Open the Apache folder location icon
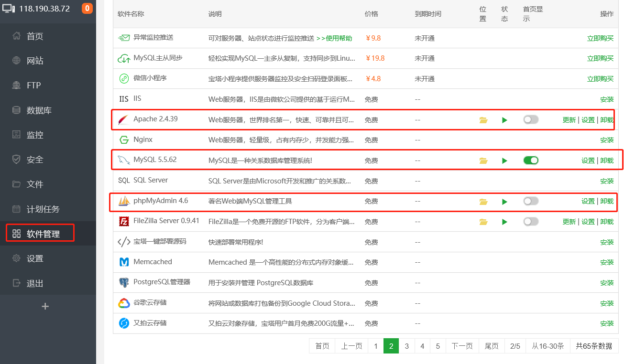Image resolution: width=624 pixels, height=364 pixels. point(483,120)
